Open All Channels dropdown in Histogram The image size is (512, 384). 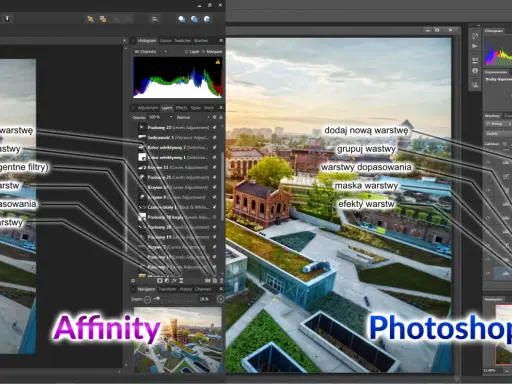(x=151, y=52)
